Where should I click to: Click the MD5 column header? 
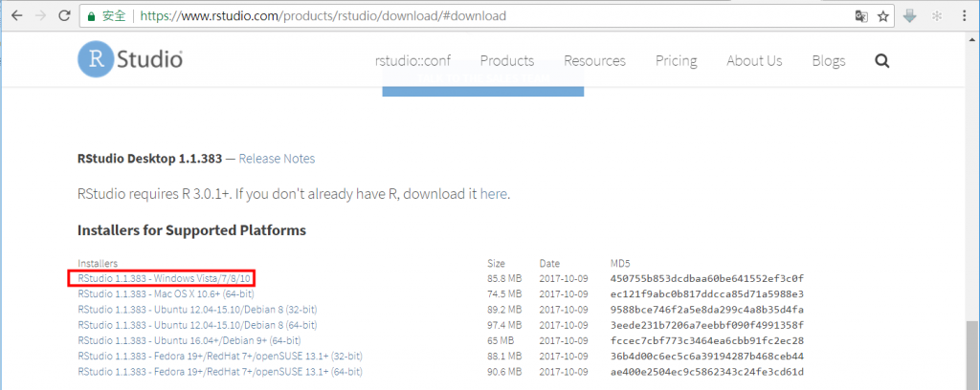(x=622, y=263)
